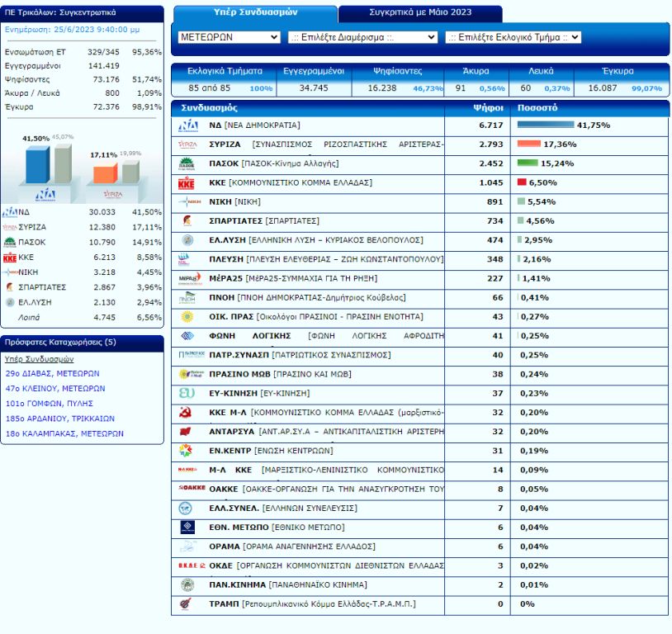This screenshot has height=634, width=672.
Task: Switch to Συγκριτικά με Μάιο 2023 tab
Action: point(420,12)
